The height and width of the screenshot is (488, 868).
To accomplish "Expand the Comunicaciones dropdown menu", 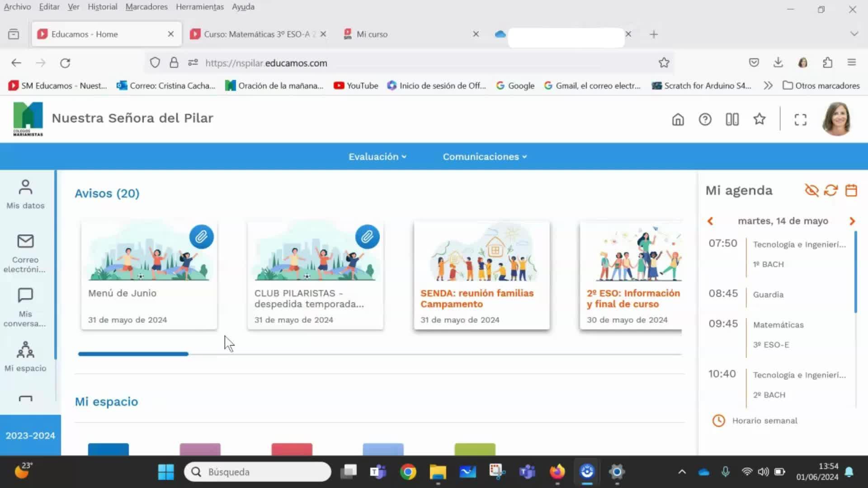I will pos(484,157).
